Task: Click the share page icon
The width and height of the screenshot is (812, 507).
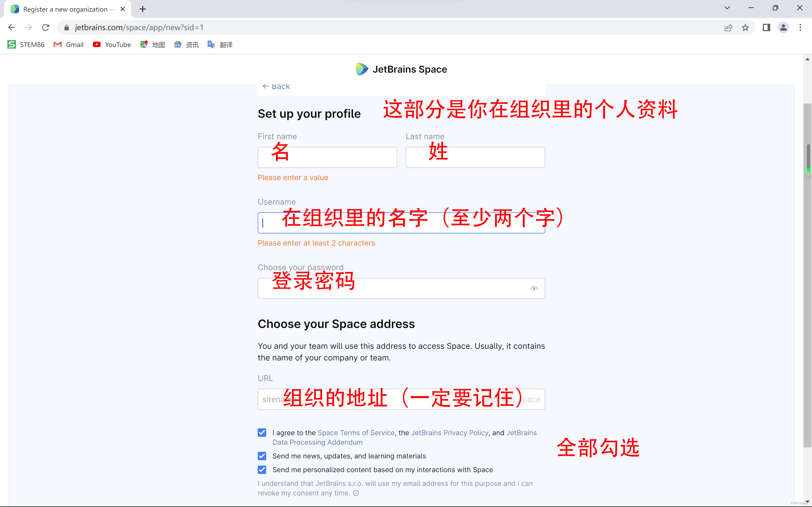Action: [x=728, y=27]
